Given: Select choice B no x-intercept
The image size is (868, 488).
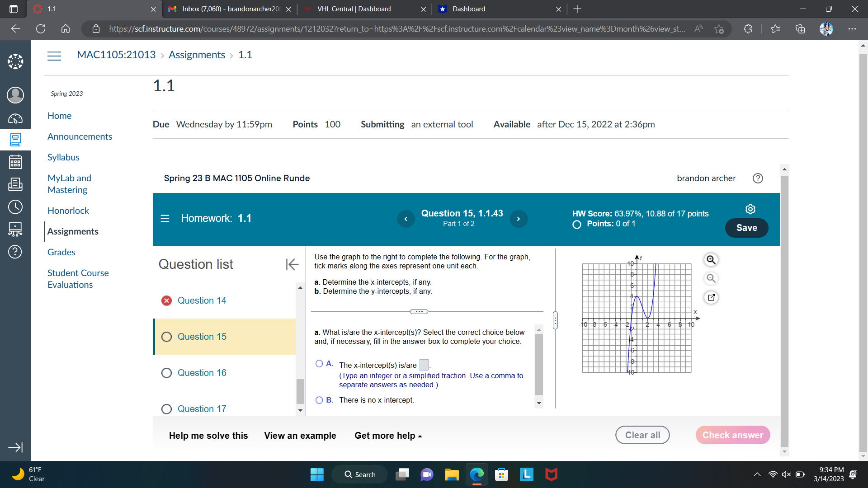Looking at the screenshot, I should [x=319, y=400].
